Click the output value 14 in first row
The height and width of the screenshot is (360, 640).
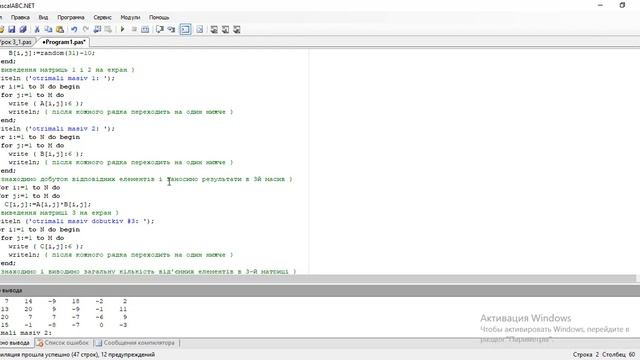coord(28,301)
